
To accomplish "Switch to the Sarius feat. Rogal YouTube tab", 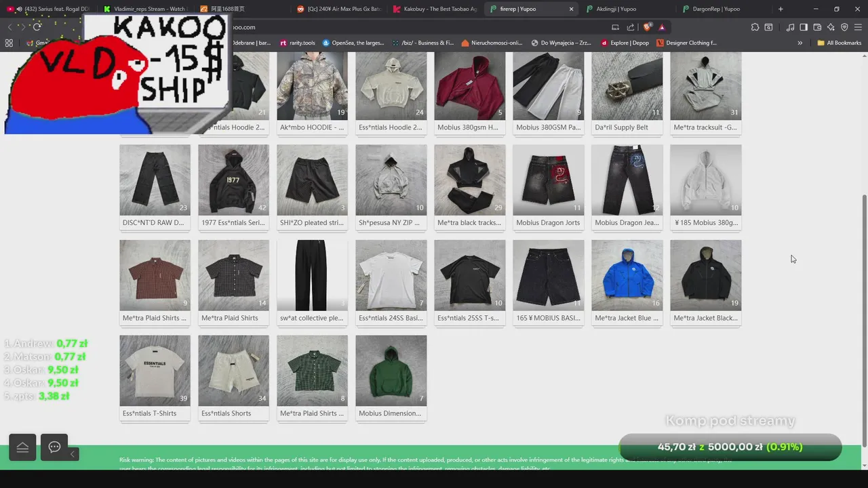I will (48, 9).
